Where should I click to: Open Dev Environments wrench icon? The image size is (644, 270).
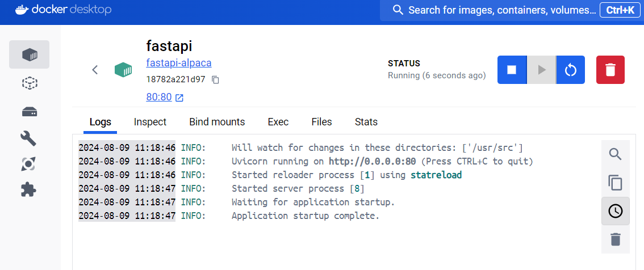click(29, 138)
